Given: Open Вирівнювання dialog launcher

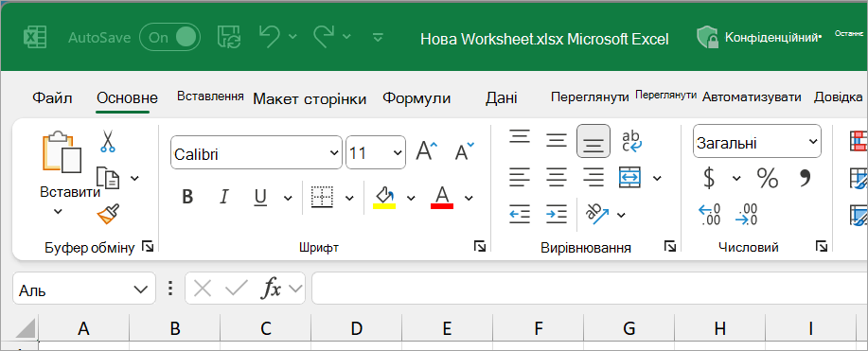Looking at the screenshot, I should click(670, 246).
